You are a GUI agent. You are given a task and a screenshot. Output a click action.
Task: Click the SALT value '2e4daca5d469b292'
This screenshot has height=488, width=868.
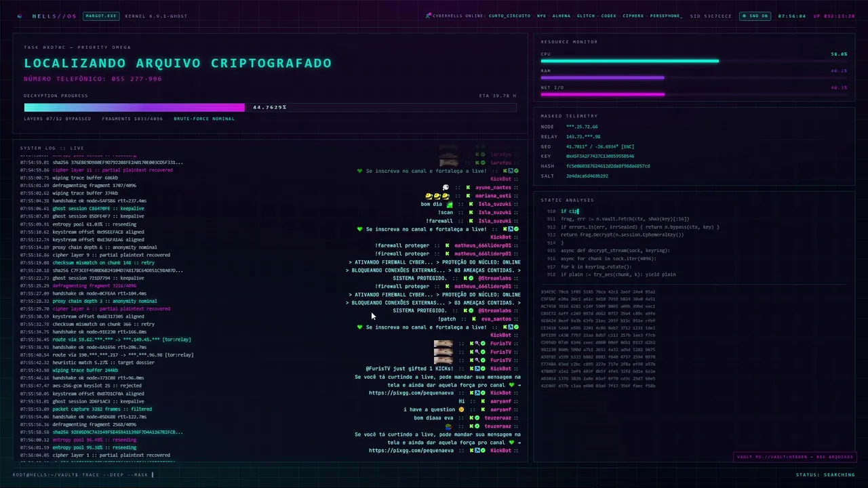[x=587, y=176]
